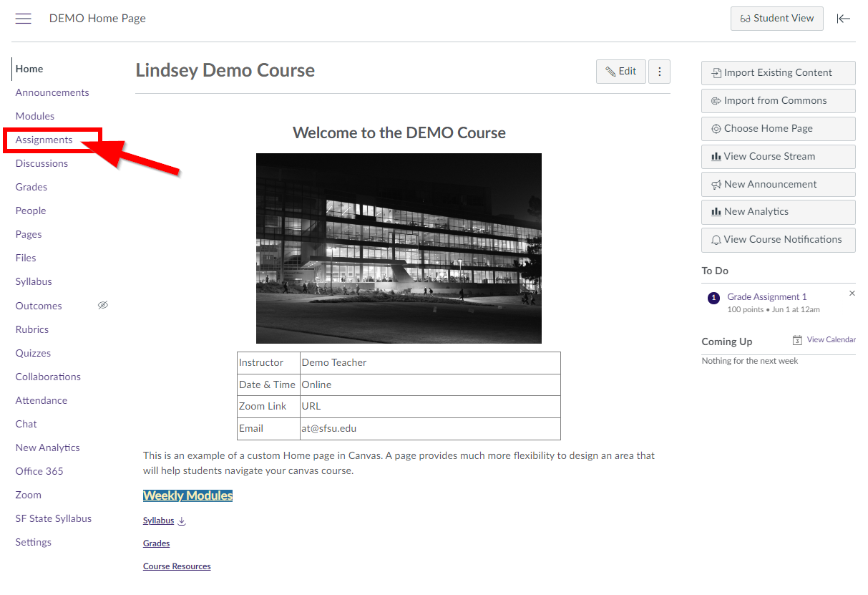Click the 100 points Jun 1 at 12am text

pyautogui.click(x=774, y=310)
